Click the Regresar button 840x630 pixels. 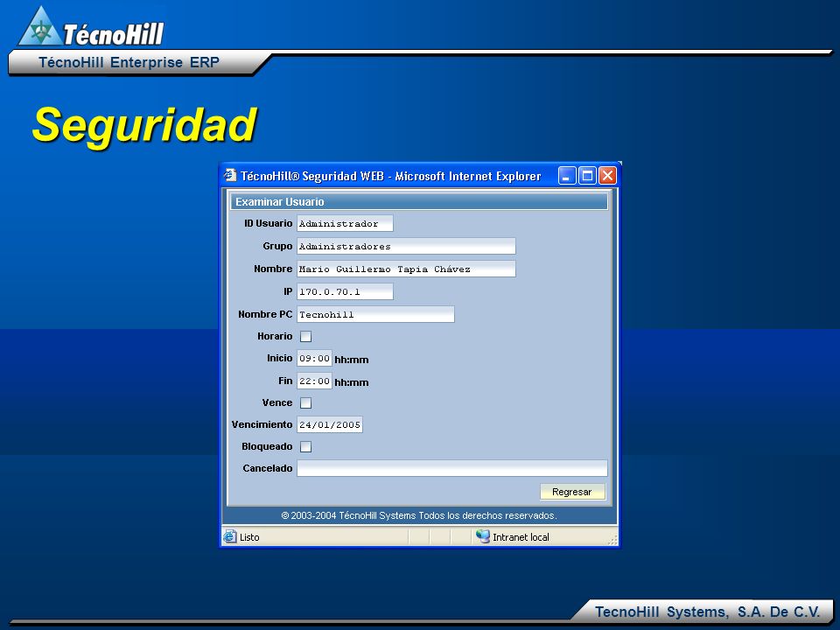[x=572, y=492]
